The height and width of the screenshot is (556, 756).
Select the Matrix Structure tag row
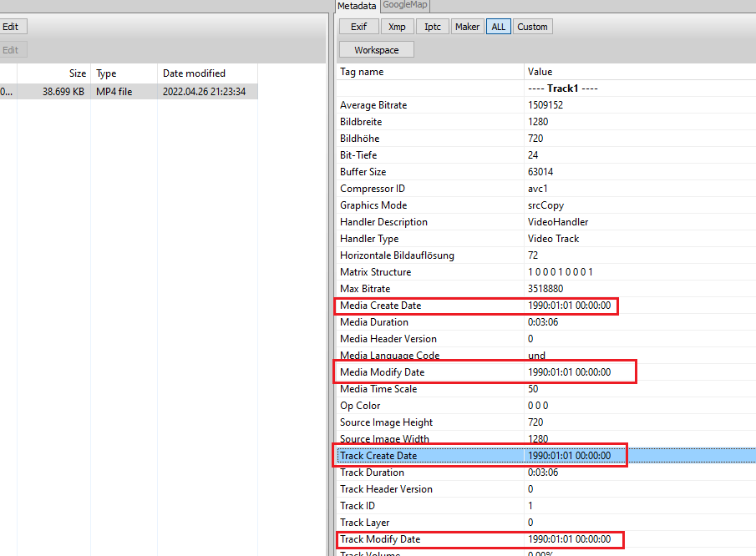point(546,272)
